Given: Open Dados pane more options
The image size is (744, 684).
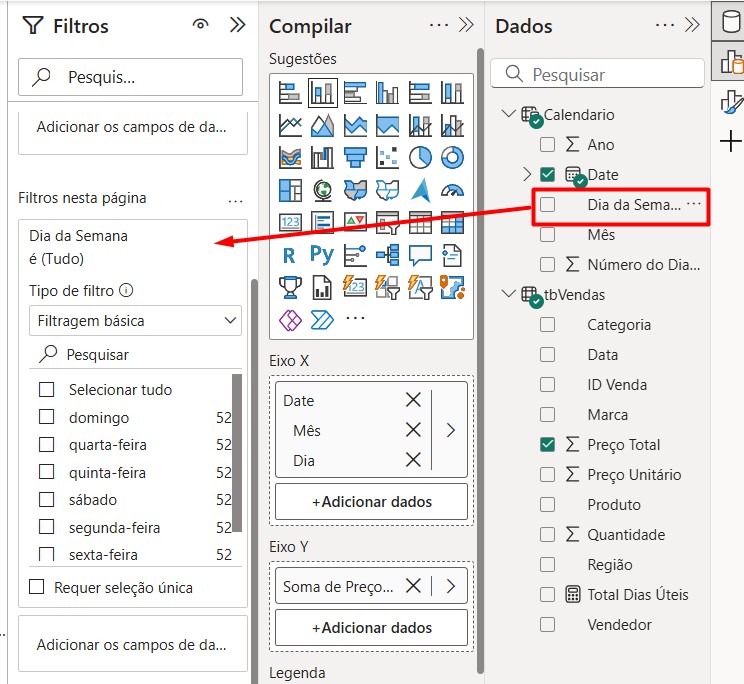Looking at the screenshot, I should pyautogui.click(x=664, y=25).
